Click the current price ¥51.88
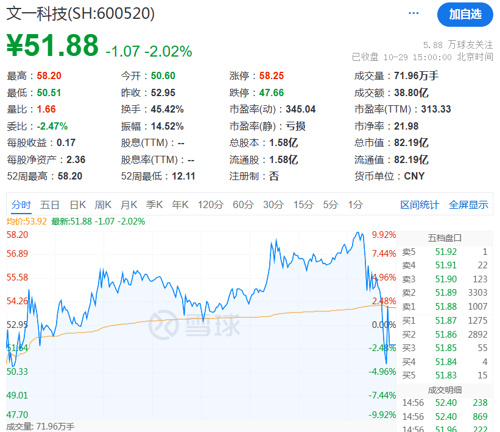500x432 pixels. point(52,46)
